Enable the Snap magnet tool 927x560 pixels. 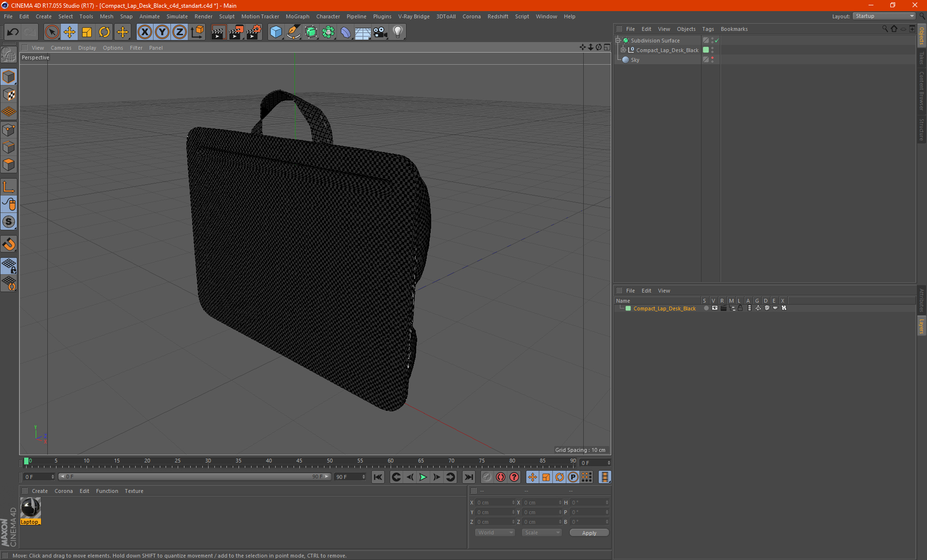[9, 244]
